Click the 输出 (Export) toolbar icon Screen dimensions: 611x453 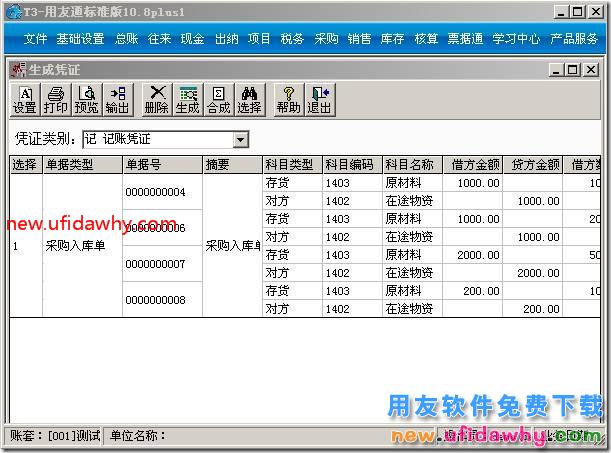(118, 100)
